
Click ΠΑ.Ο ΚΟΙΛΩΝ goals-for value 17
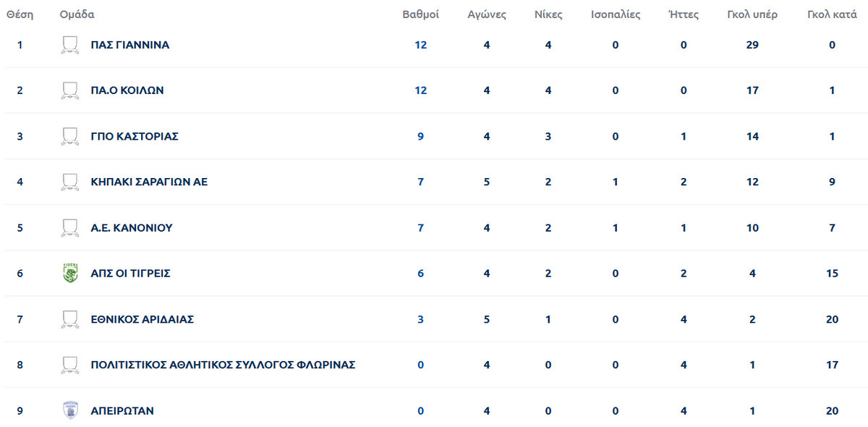[752, 90]
